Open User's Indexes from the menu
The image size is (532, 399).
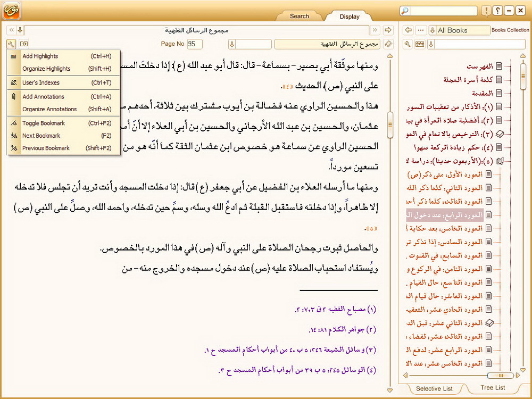pos(64,82)
